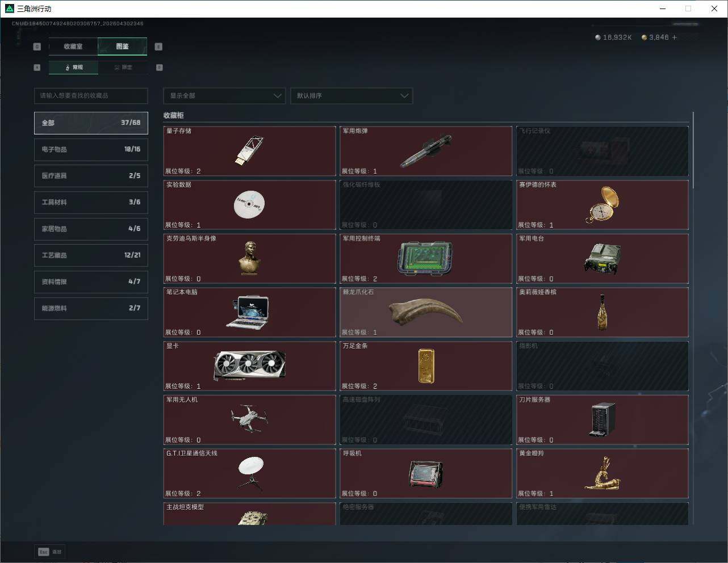Select the locked 飞行记录仪 card

coord(603,151)
